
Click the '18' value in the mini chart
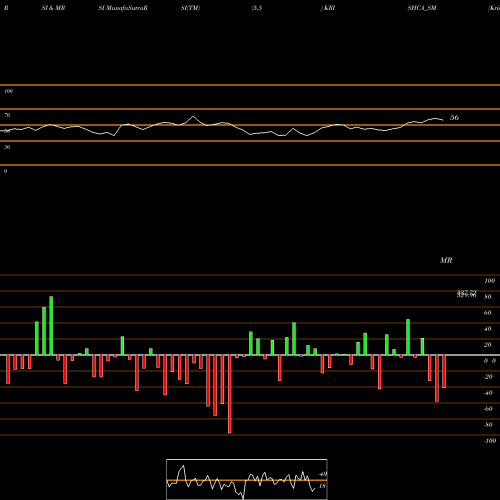[x=322, y=486]
